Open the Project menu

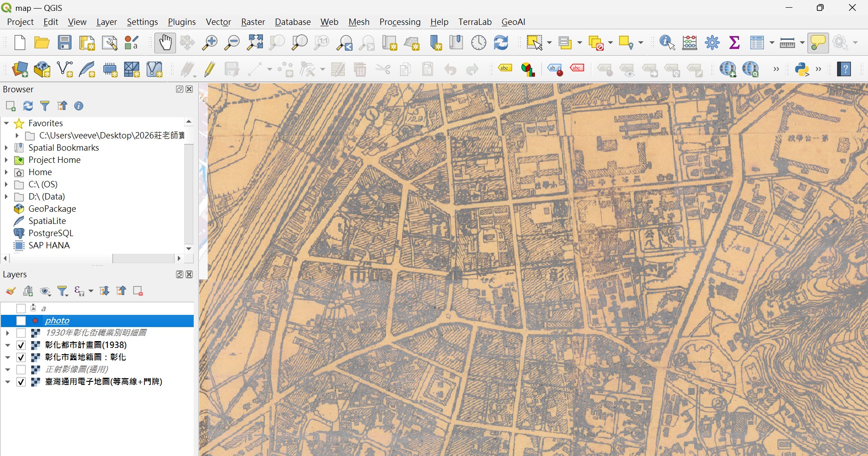coord(20,22)
